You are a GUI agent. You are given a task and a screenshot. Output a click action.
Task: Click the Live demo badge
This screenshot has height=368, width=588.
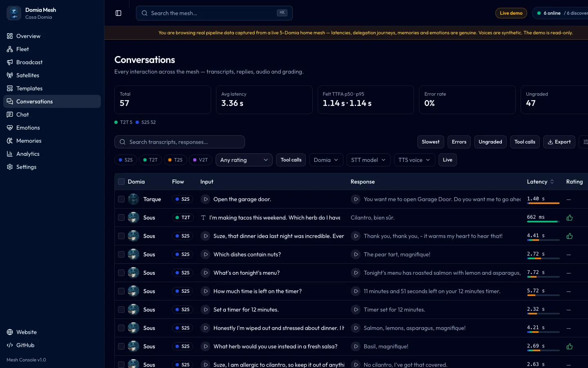(511, 13)
